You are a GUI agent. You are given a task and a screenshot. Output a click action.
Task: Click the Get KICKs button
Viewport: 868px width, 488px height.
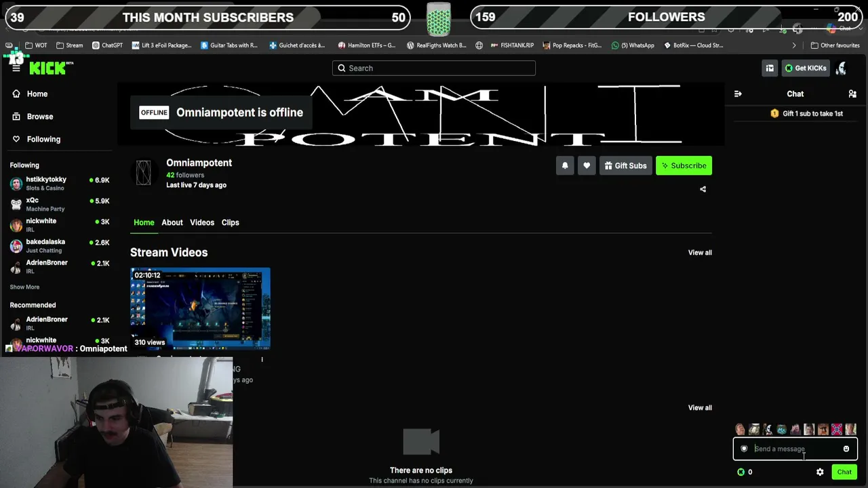[x=805, y=68]
